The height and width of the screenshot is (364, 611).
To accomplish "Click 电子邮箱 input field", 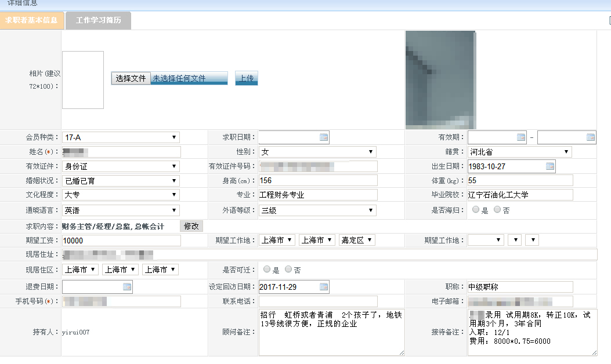I will 520,301.
